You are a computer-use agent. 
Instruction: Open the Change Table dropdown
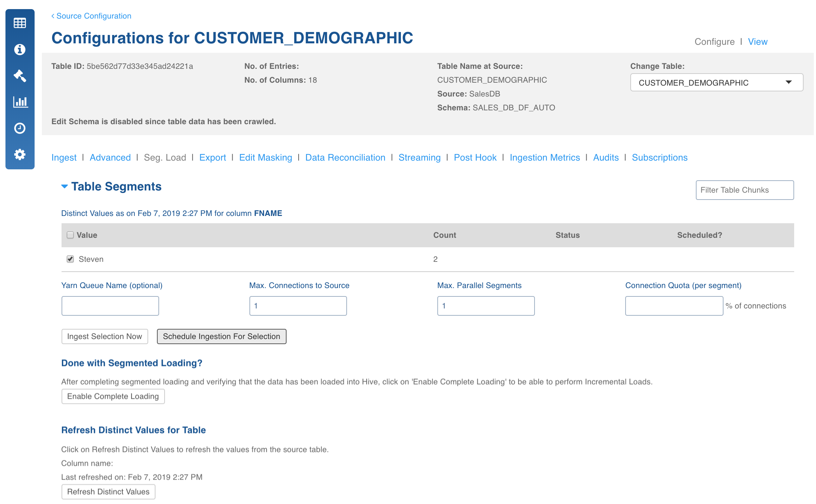(x=717, y=83)
